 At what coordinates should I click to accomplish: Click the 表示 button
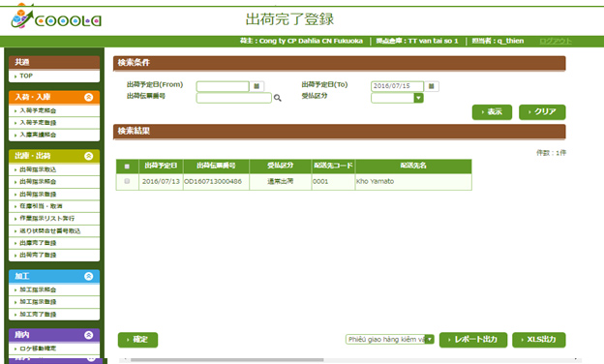pos(492,111)
